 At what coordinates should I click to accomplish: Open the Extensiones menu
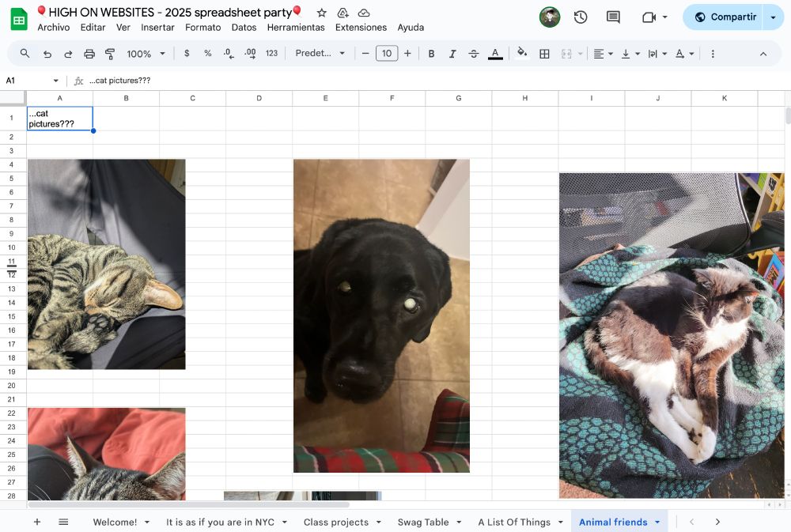(x=361, y=27)
